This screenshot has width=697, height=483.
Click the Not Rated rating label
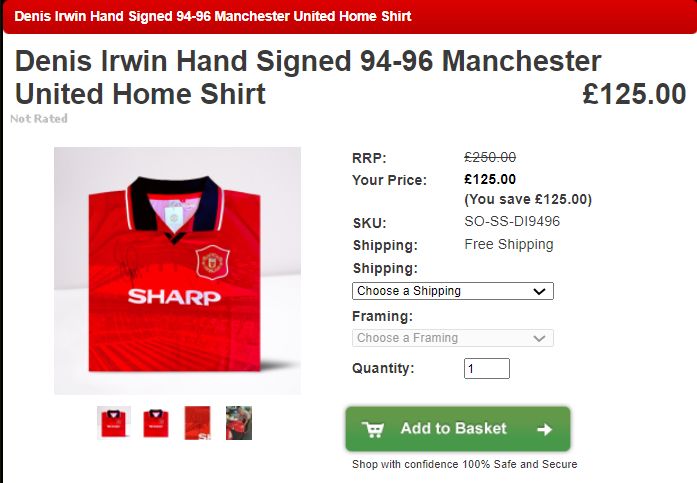click(39, 119)
